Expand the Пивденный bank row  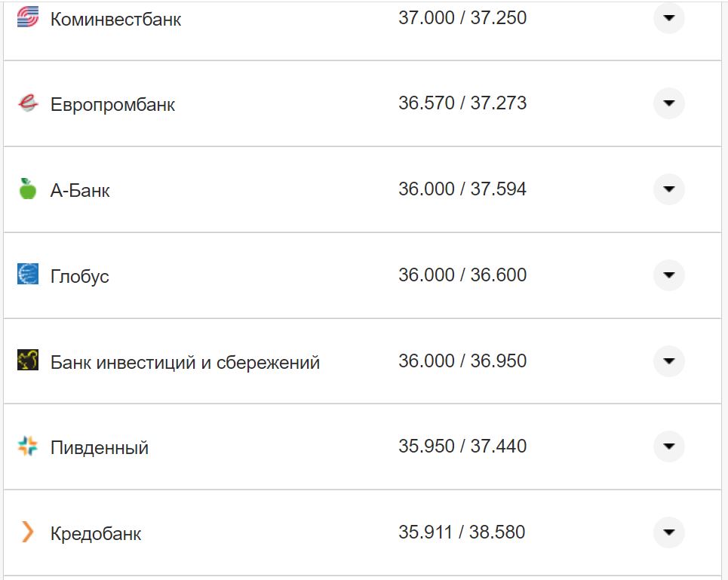(x=668, y=447)
